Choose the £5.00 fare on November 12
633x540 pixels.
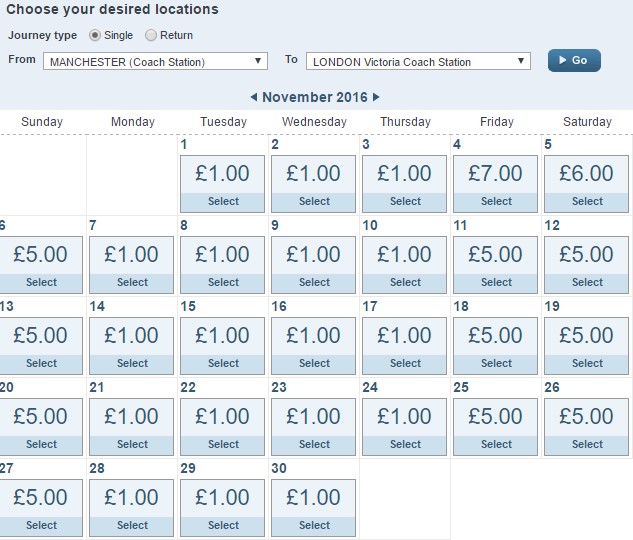[x=586, y=265]
